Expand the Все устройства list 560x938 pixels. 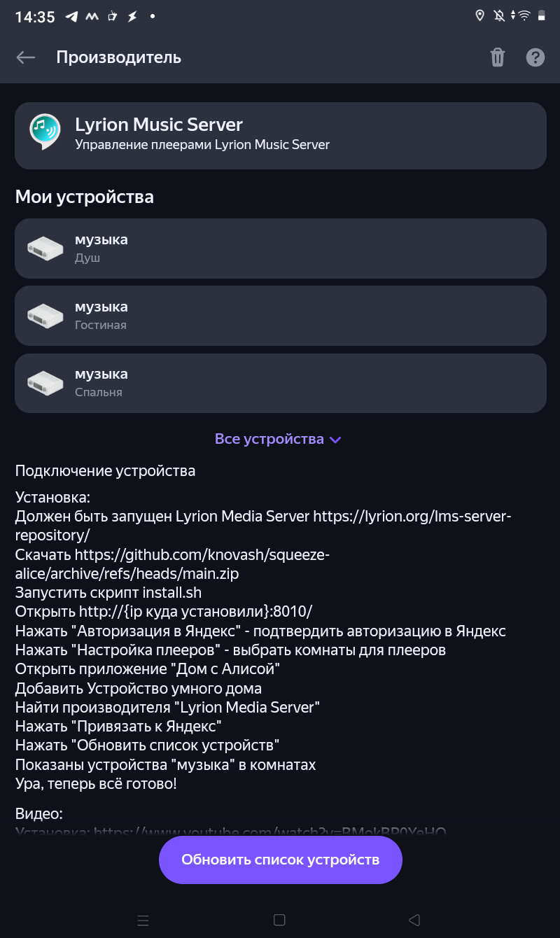(278, 439)
